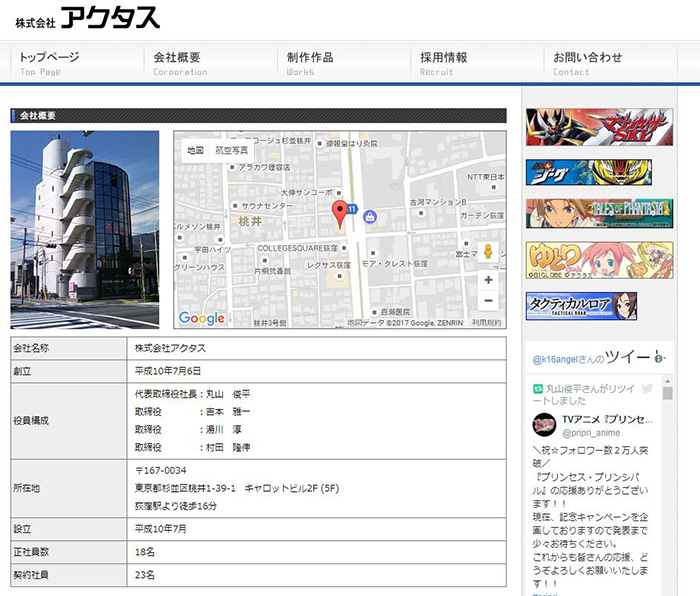Screen dimensions: 700x596
Task: Click the blue shopping bag map marker
Action: (370, 215)
